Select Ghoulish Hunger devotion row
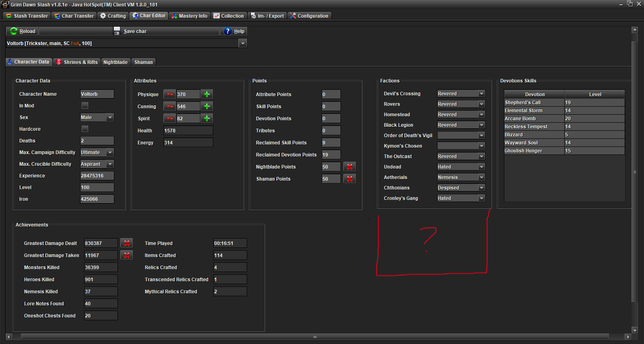Viewport: 644px width, 344px height. pos(564,150)
